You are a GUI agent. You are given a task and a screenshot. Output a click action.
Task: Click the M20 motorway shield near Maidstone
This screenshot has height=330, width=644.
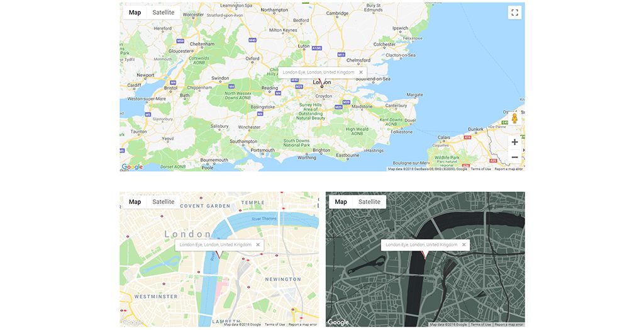coord(347,102)
